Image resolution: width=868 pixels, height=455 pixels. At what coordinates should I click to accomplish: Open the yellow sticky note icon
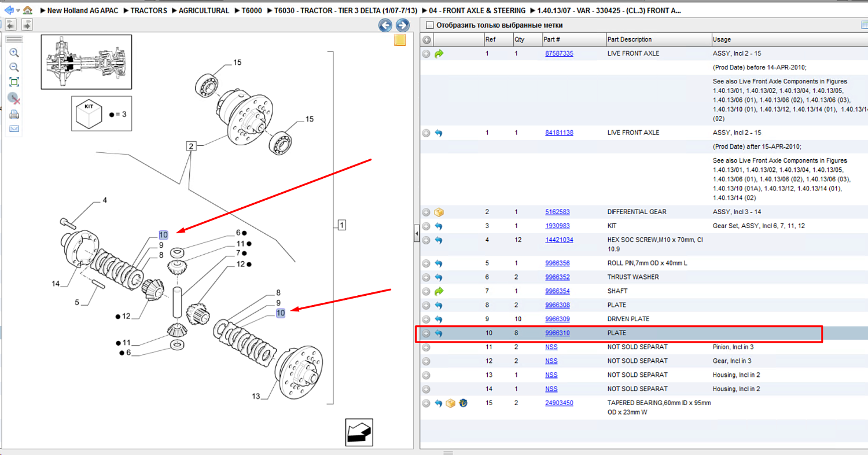click(x=400, y=40)
